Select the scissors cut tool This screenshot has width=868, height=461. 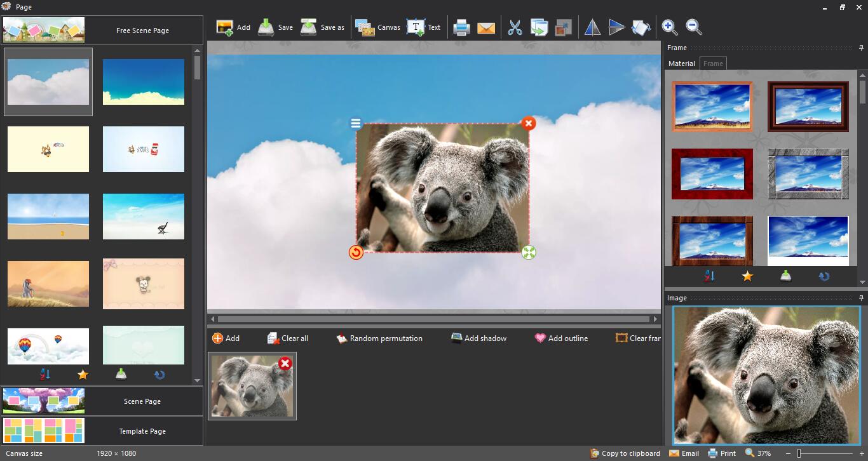[515, 27]
